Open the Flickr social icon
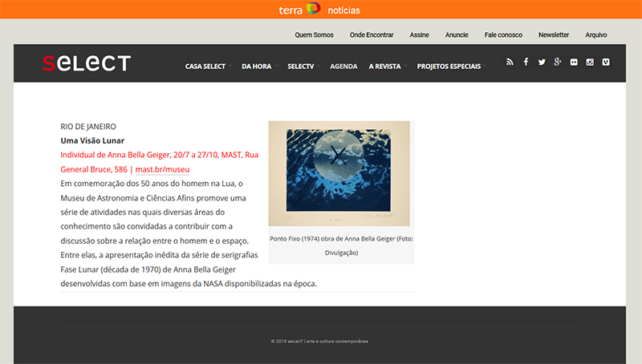The image size is (642, 364). tap(574, 63)
